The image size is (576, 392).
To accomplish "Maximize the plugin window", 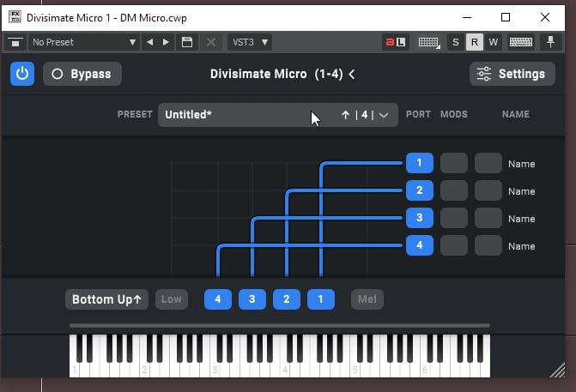I will point(506,17).
